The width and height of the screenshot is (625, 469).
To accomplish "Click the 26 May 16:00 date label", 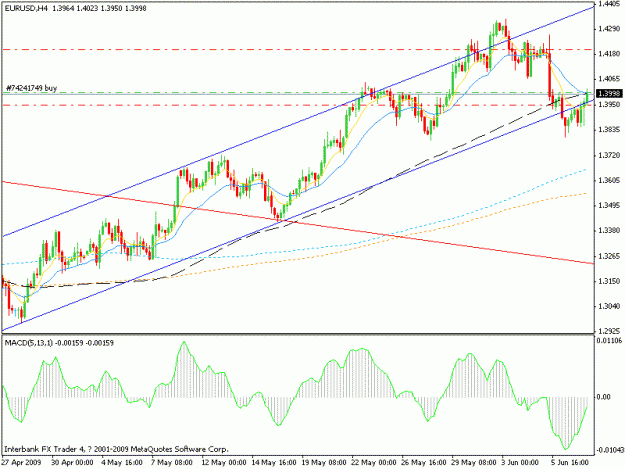I will [x=424, y=463].
